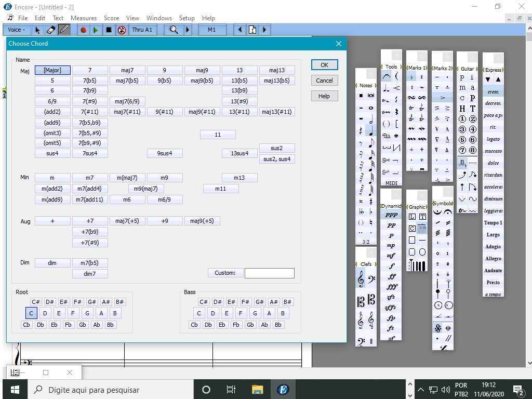The height and width of the screenshot is (399, 532).
Task: Select bass note Eb
Action: click(222, 325)
